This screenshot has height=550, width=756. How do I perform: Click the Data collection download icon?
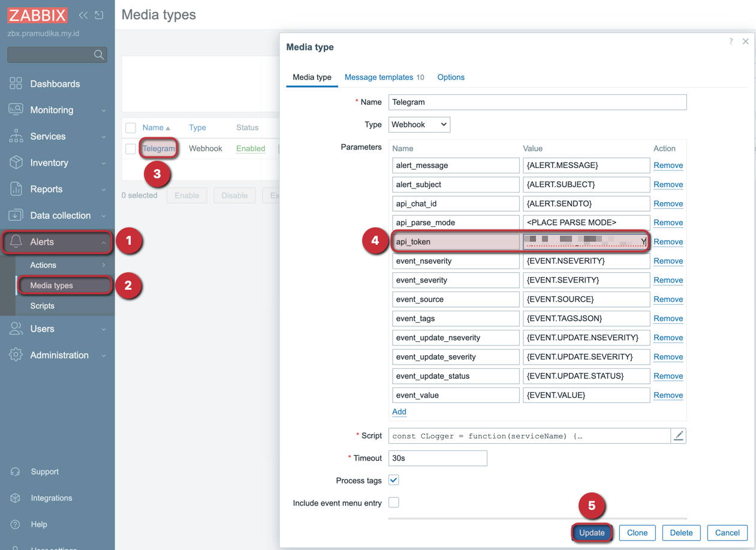pos(16,215)
